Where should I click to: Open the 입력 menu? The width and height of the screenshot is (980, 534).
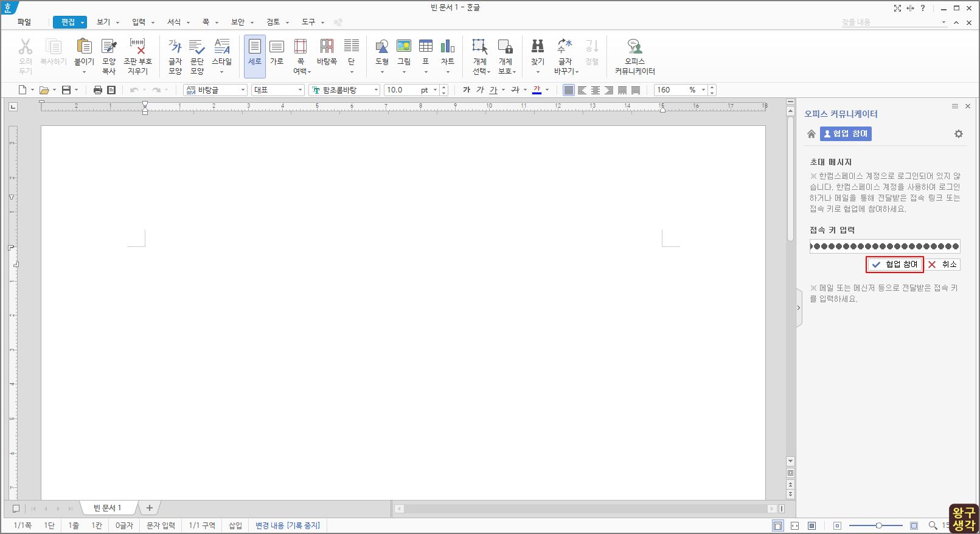click(139, 22)
